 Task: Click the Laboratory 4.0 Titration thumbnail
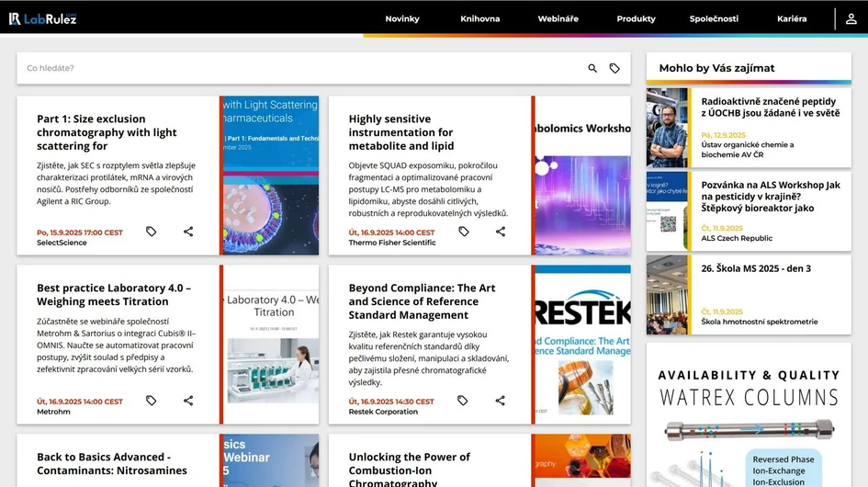[271, 345]
